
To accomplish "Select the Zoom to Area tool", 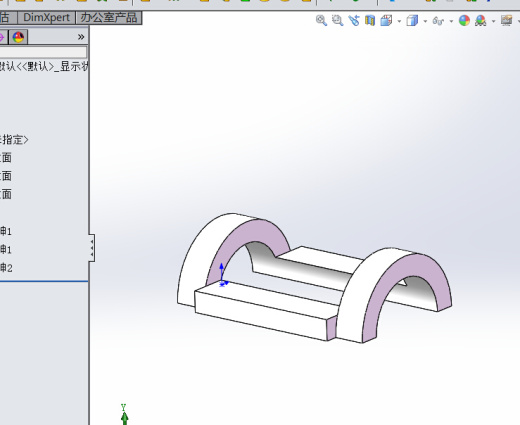I will pyautogui.click(x=337, y=21).
